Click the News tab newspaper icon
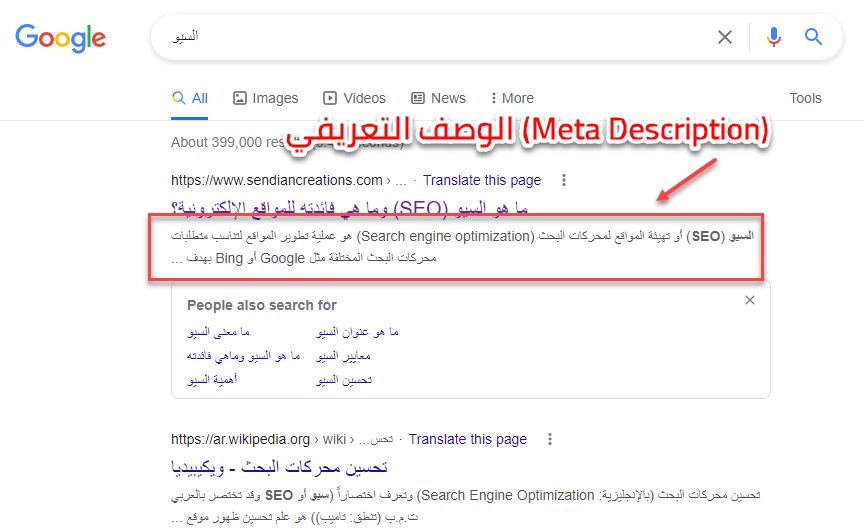865x529 pixels. pos(418,98)
